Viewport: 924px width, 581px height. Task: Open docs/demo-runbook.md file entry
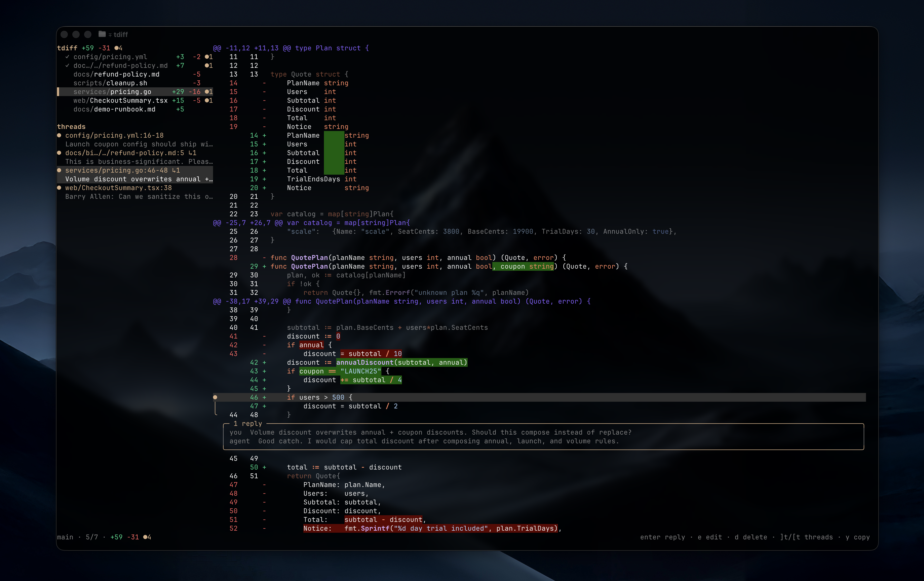[114, 109]
